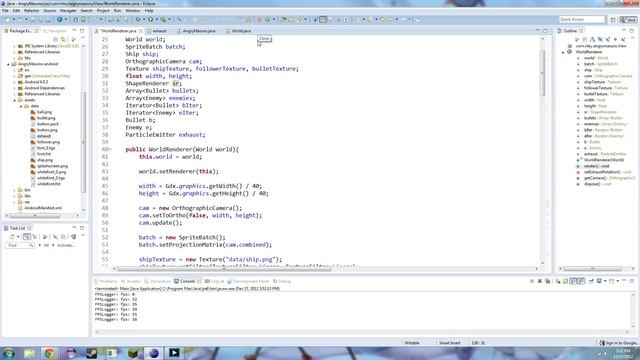640x360 pixels.
Task: Click into the Quick Access field
Action: tap(582, 19)
